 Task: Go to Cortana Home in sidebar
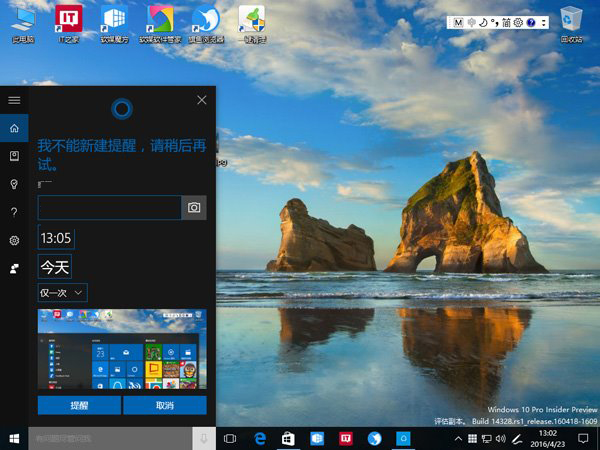coord(14,128)
